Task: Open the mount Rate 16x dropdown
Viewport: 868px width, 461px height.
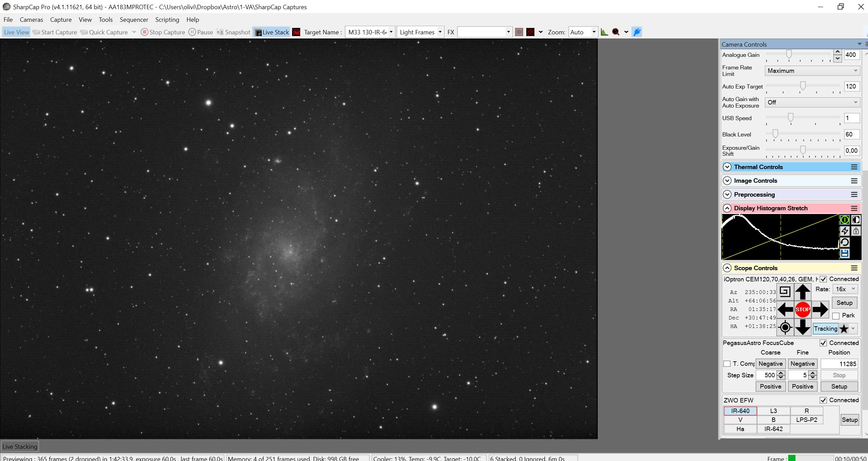Action: point(845,289)
